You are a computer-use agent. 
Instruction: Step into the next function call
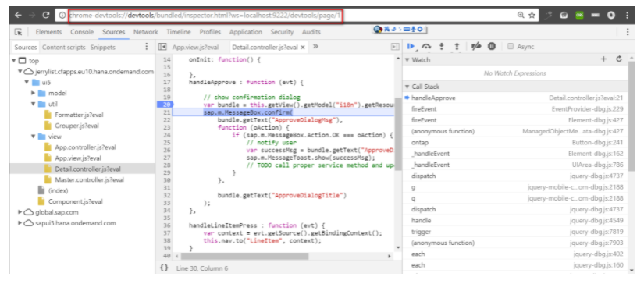[x=442, y=47]
